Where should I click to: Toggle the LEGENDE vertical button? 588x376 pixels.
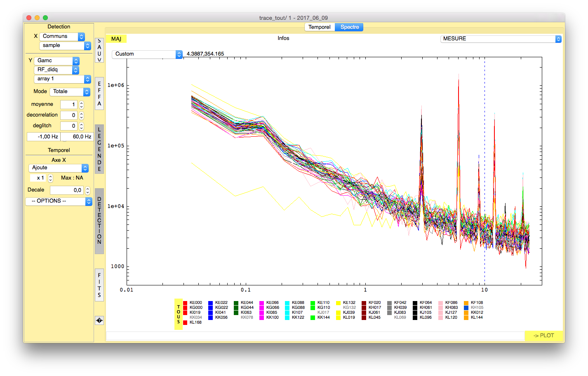(x=99, y=149)
